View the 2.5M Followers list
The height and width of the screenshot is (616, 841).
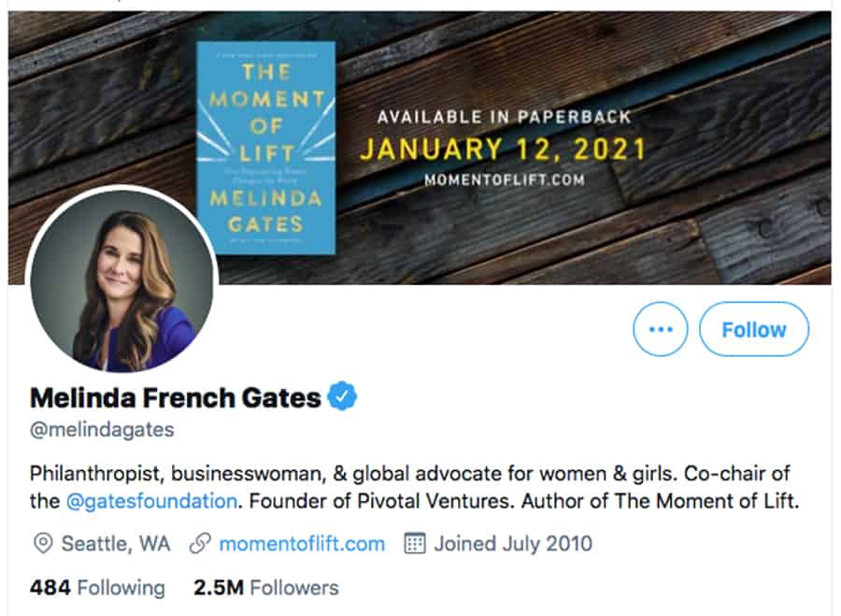(266, 588)
